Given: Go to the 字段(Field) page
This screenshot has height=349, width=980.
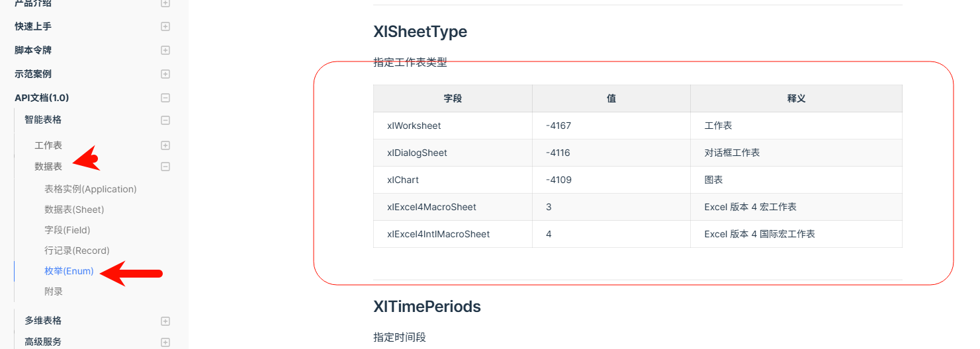Looking at the screenshot, I should [67, 230].
